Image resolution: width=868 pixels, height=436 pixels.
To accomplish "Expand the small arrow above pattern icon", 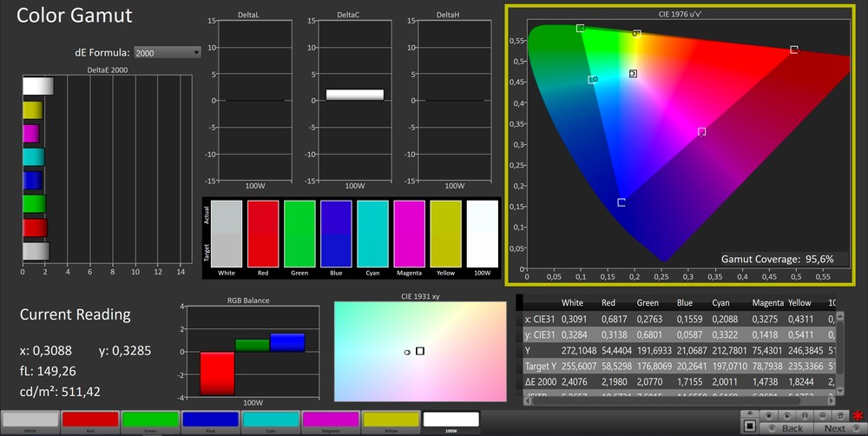I will [x=750, y=413].
